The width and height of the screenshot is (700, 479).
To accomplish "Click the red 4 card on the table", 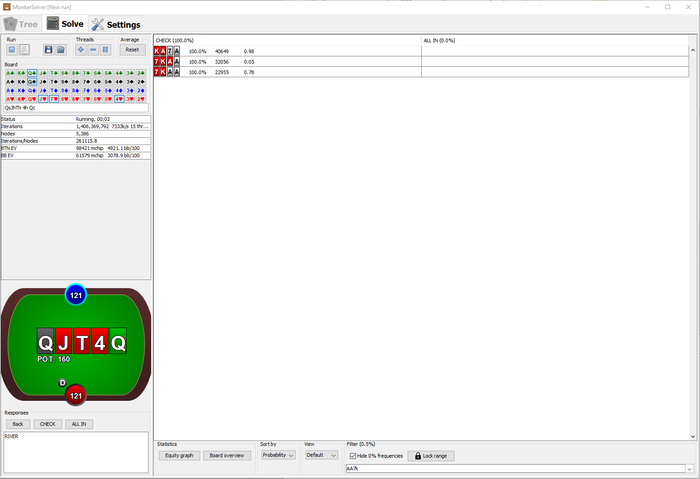I will [x=100, y=342].
